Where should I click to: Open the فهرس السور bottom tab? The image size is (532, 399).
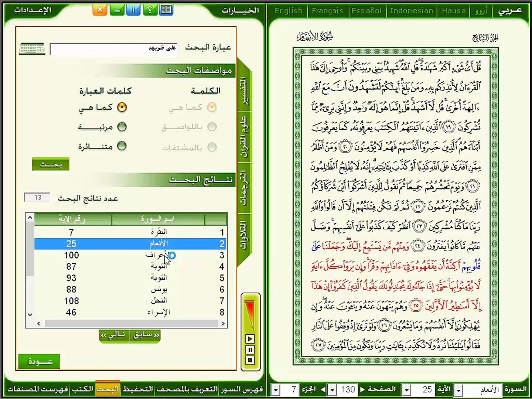[242, 389]
